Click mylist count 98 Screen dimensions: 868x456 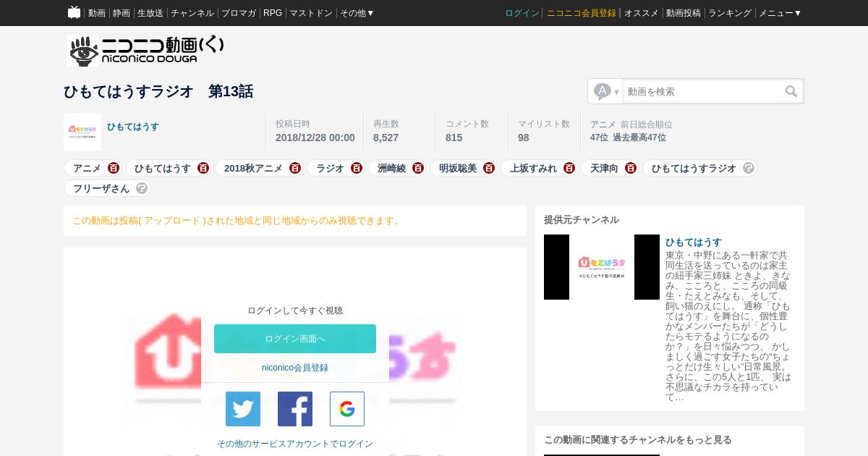(524, 138)
